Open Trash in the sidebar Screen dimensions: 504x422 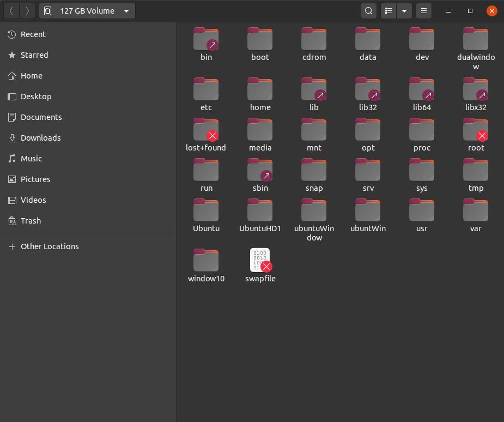click(x=88, y=221)
